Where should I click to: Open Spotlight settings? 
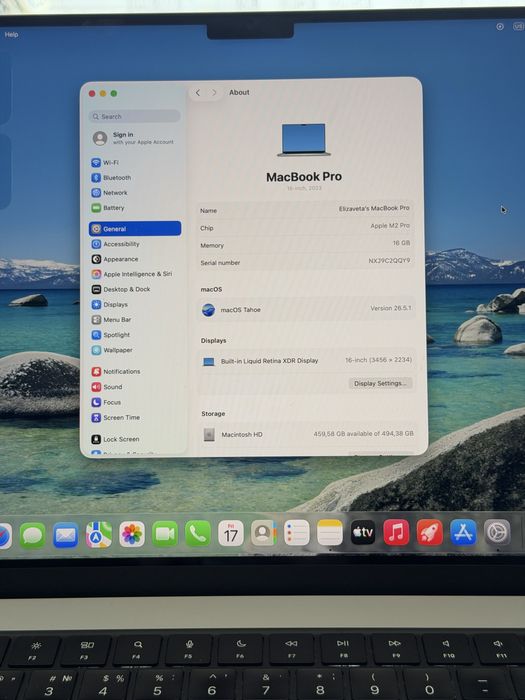(111, 335)
